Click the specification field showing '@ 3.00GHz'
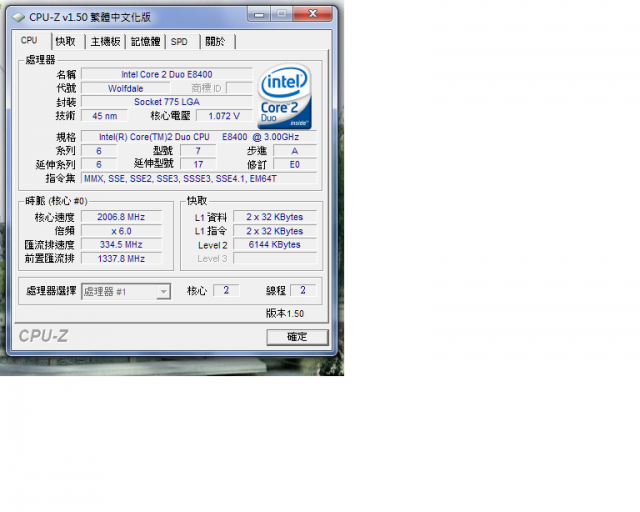 [199, 137]
